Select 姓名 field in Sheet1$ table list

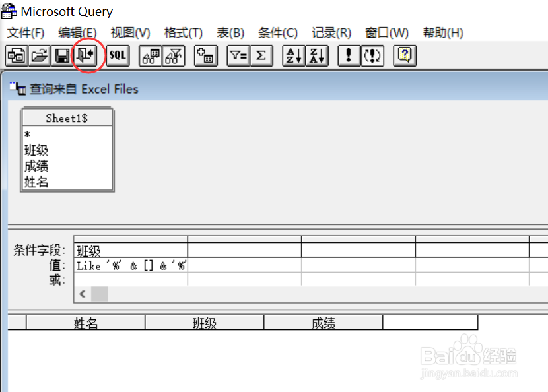pos(67,181)
